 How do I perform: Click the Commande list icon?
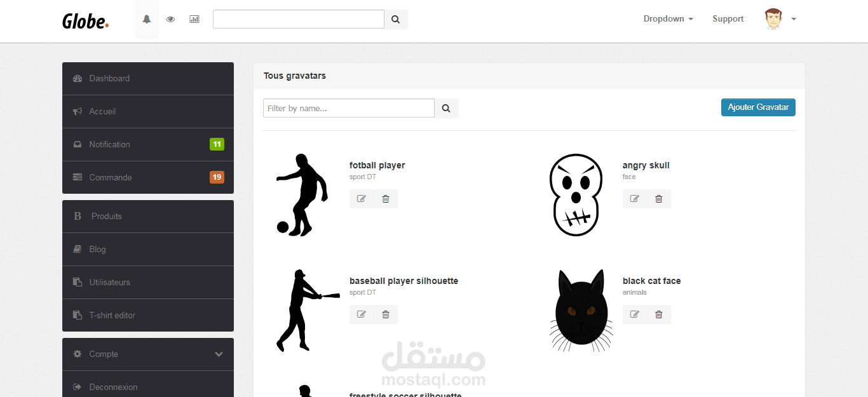pyautogui.click(x=78, y=177)
